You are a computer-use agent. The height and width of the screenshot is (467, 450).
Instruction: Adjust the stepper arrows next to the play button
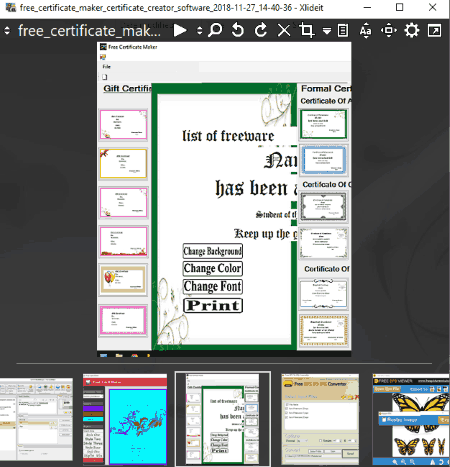(x=199, y=31)
